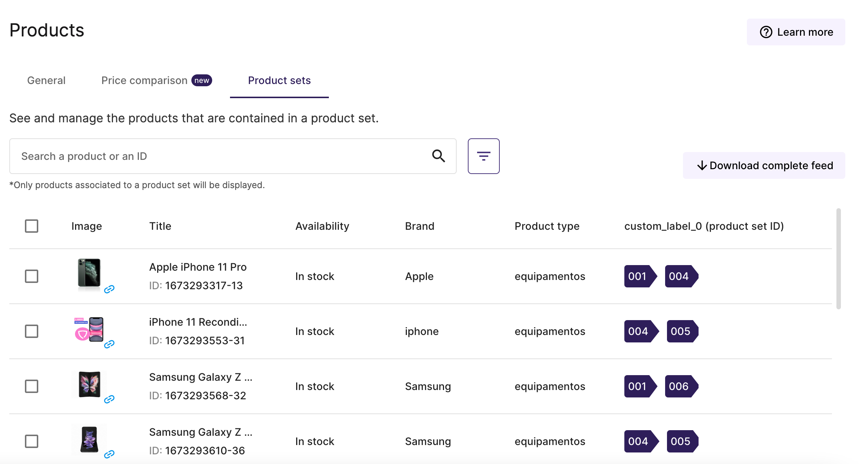Select the 001 tag for Apple iPhone 11 Pro

pos(641,276)
